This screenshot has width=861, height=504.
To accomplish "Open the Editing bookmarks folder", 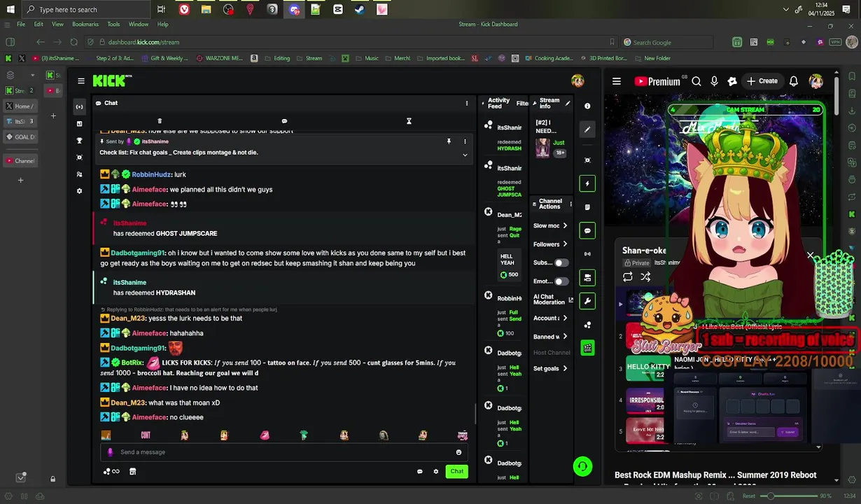I will [276, 58].
